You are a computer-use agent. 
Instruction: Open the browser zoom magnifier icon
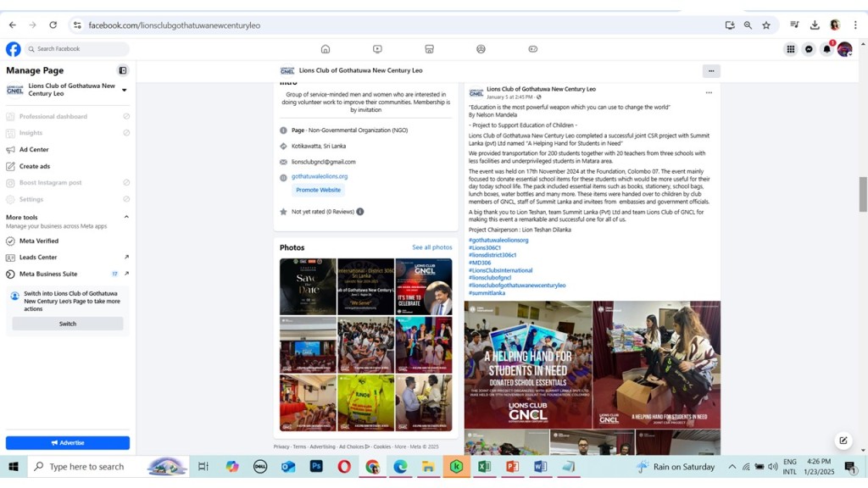[x=748, y=25]
